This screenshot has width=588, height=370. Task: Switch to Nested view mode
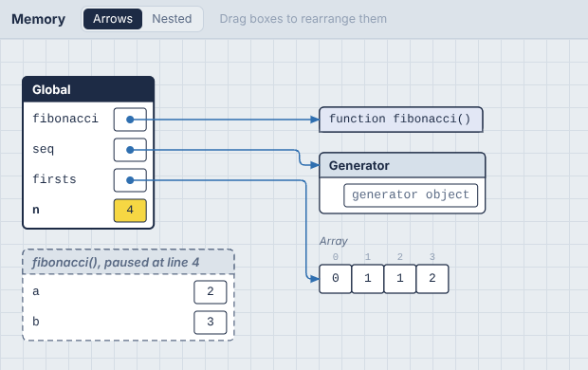[x=172, y=19]
